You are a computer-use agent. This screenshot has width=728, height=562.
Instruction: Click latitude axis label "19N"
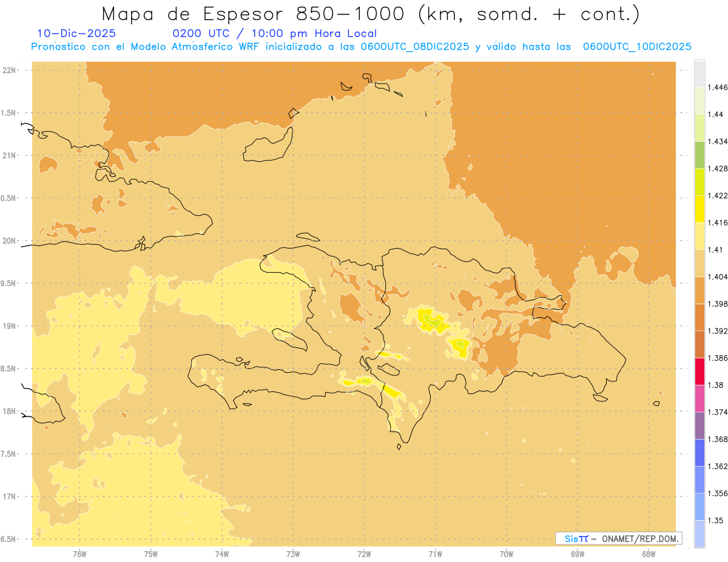click(10, 326)
